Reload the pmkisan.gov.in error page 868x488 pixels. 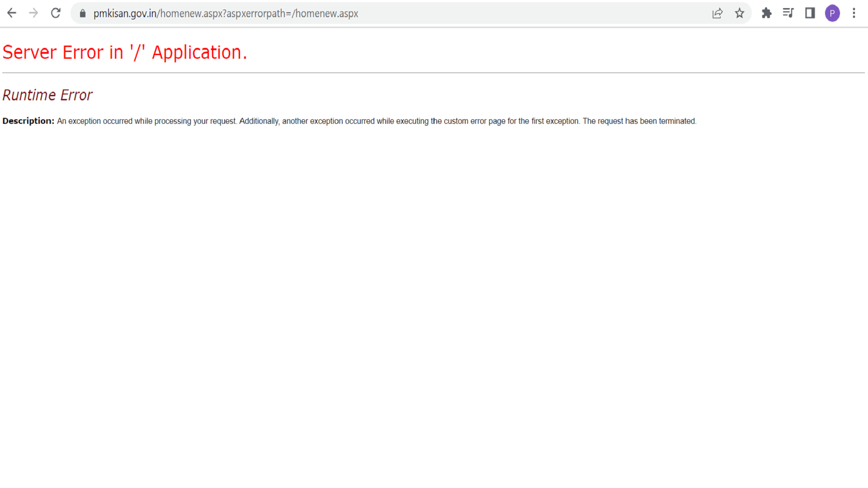[56, 13]
